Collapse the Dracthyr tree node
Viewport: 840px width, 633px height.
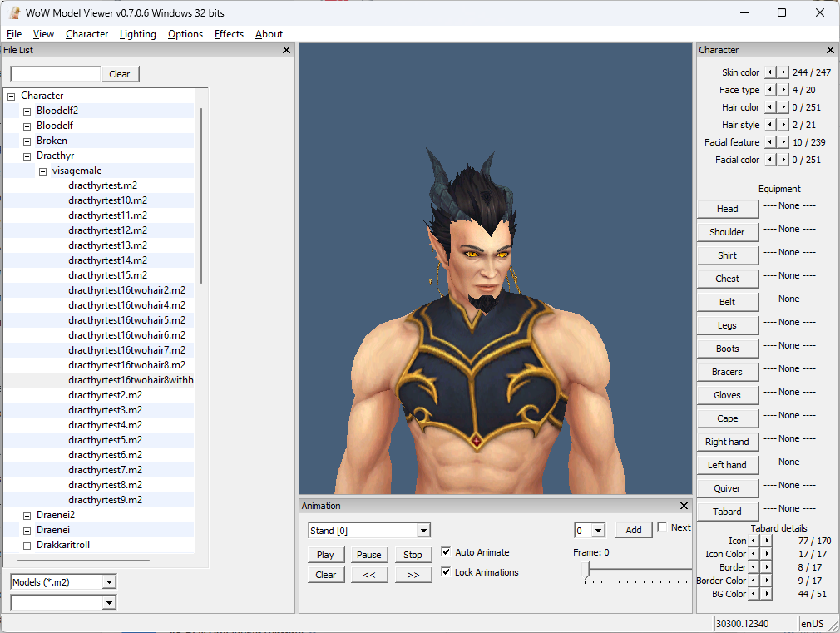click(27, 156)
